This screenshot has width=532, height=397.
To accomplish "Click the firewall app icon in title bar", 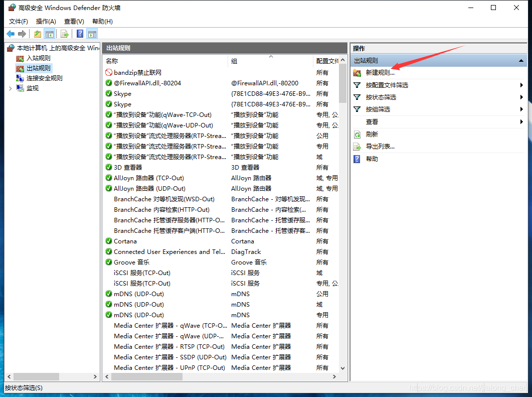I will coord(12,8).
